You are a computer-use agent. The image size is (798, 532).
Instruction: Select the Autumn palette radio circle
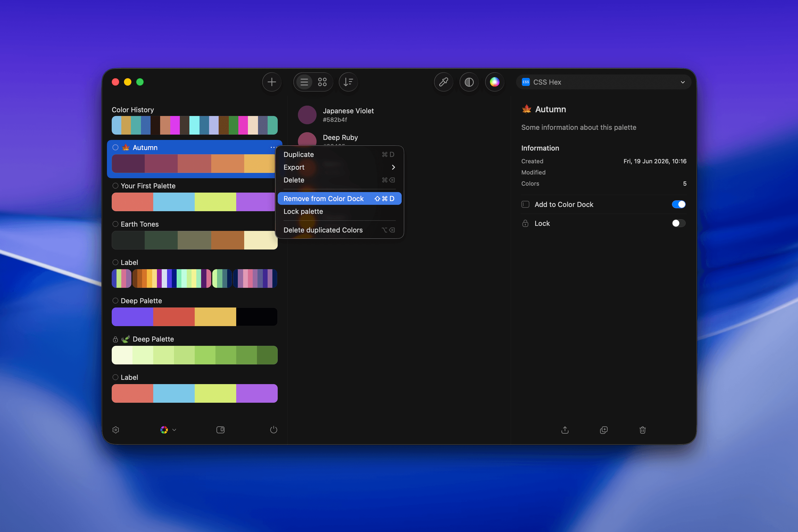[x=115, y=147]
